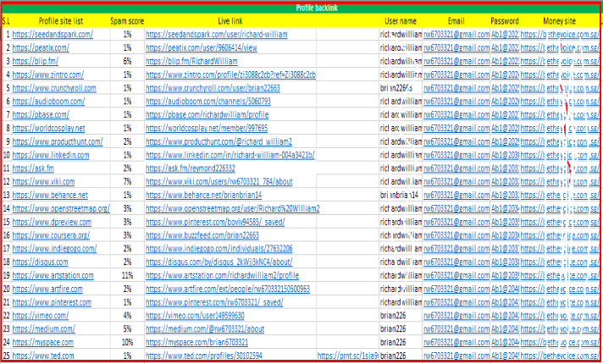Screen dimensions: 603x364
Task: Select the Spam score column header
Action: coord(127,19)
